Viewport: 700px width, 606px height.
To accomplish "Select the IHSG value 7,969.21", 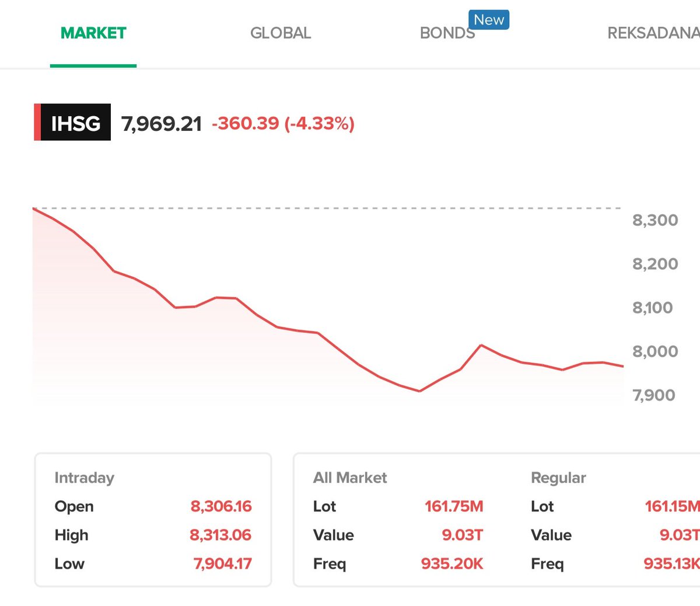I will [x=162, y=124].
